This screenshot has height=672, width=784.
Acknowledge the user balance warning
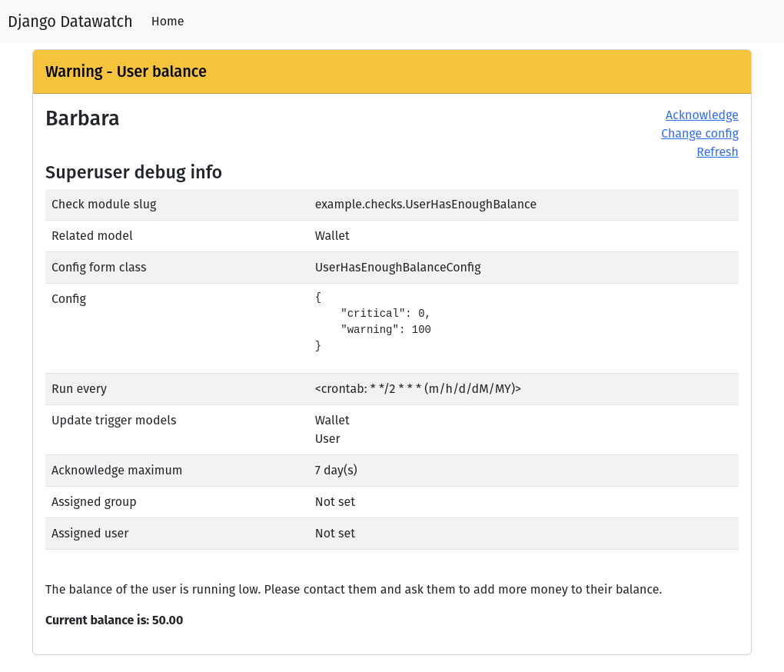click(702, 115)
